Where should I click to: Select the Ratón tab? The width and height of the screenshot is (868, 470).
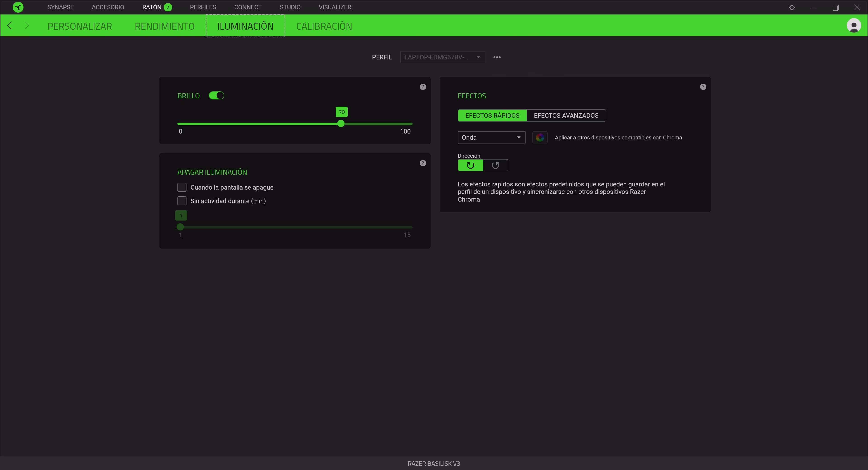click(x=152, y=7)
